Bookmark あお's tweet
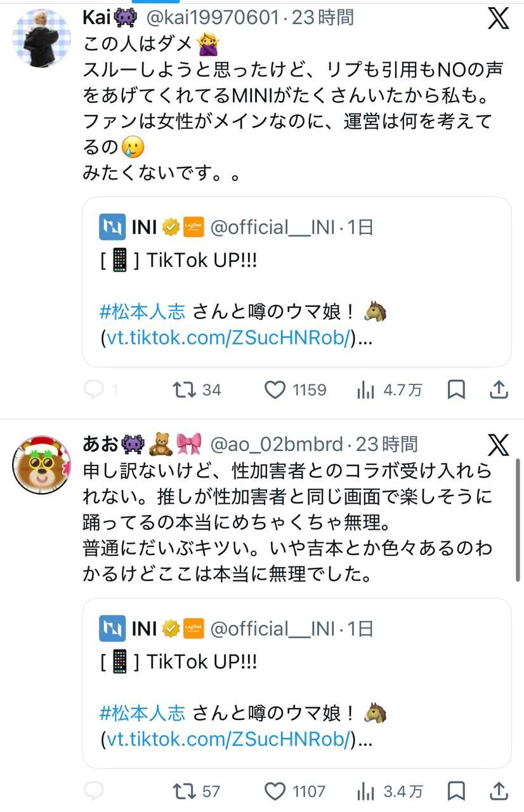This screenshot has height=812, width=524. pyautogui.click(x=456, y=791)
